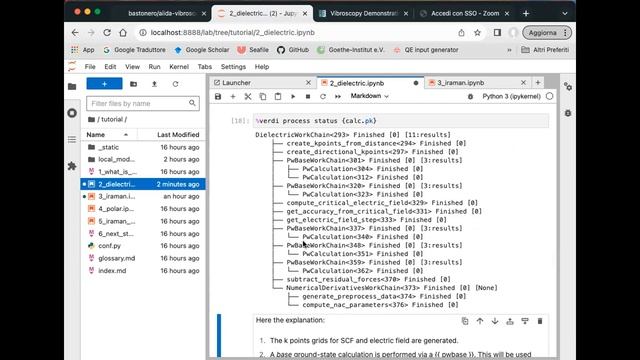The image size is (640, 360).
Task: Delete the cell trash icon
Action: tap(540, 321)
